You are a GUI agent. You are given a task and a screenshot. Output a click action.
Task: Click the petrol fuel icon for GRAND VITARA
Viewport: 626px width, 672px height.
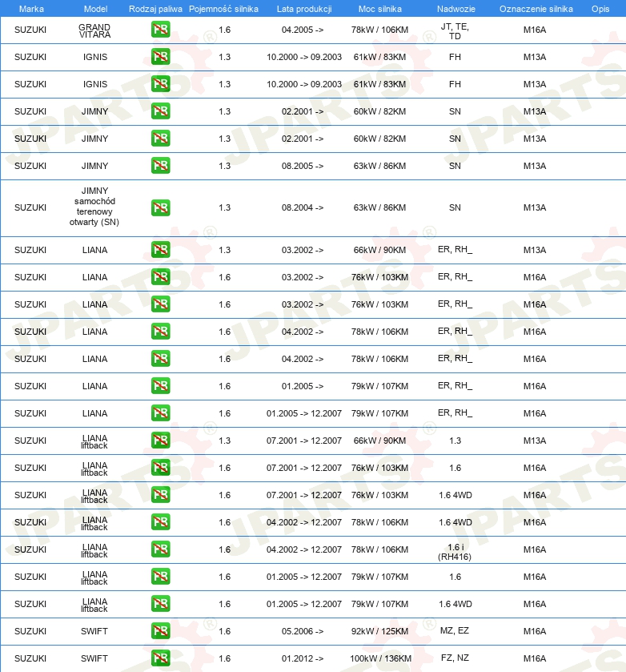coord(161,30)
